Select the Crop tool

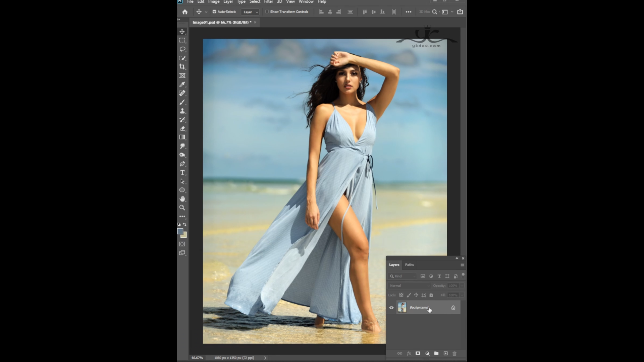[182, 67]
